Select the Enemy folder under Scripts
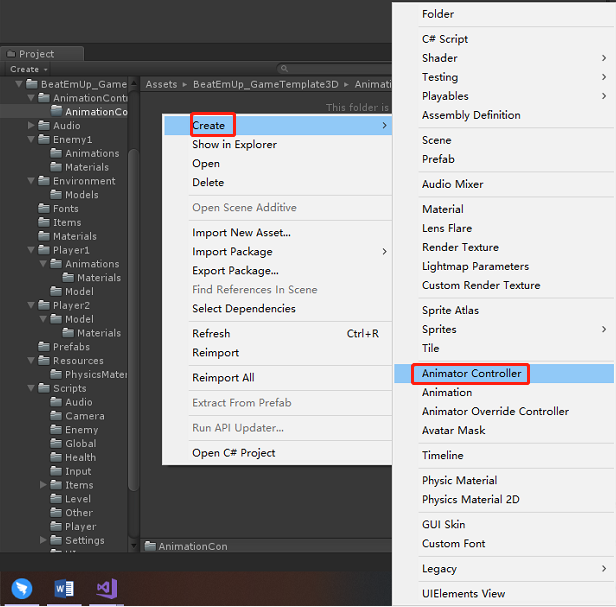This screenshot has width=616, height=607. coord(81,429)
